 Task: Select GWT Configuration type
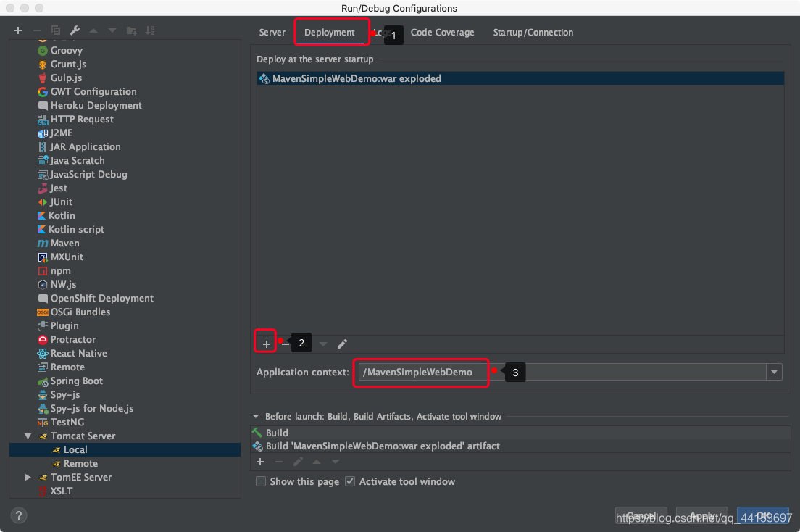pyautogui.click(x=93, y=91)
